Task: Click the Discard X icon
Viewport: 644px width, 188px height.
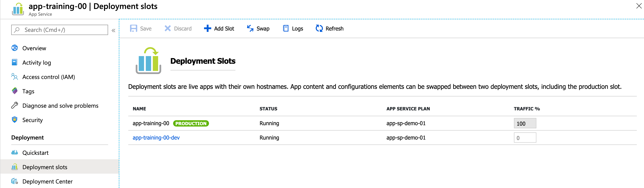Action: pos(168,28)
